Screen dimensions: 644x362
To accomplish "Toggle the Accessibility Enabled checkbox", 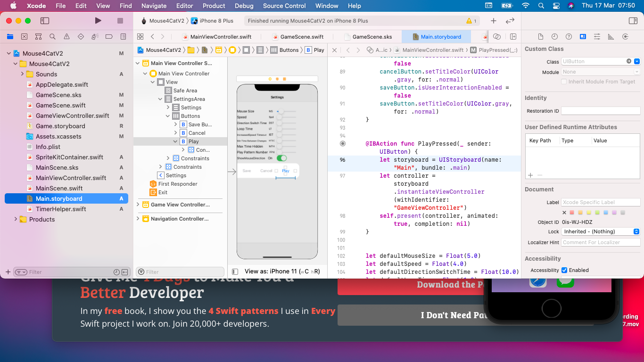I will [564, 270].
